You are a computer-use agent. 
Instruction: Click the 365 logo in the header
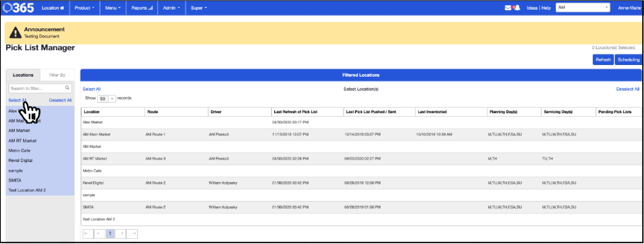pos(18,8)
